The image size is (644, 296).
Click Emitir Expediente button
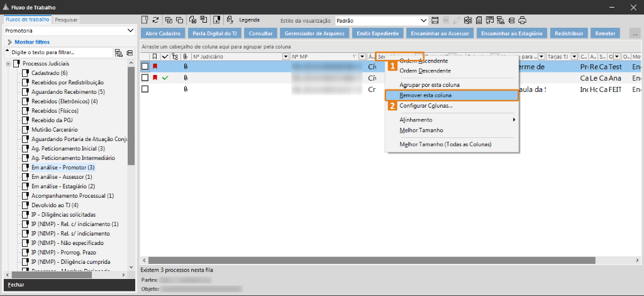pos(378,33)
